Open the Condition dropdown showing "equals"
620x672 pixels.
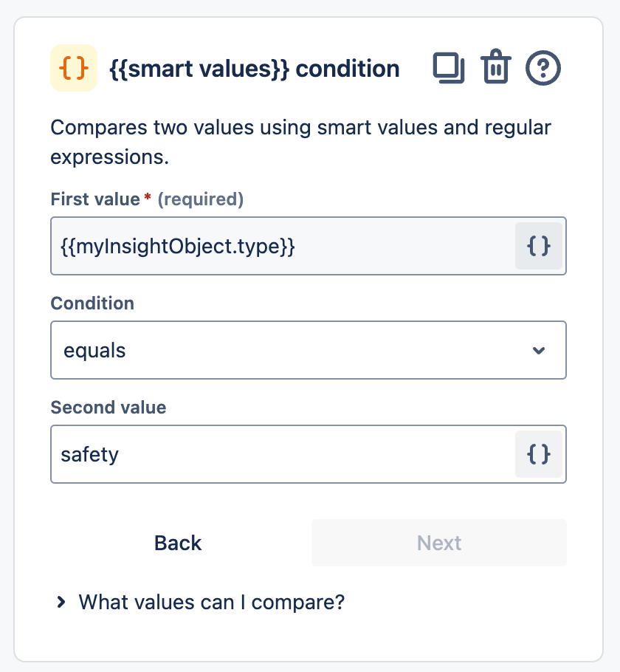[295, 350]
